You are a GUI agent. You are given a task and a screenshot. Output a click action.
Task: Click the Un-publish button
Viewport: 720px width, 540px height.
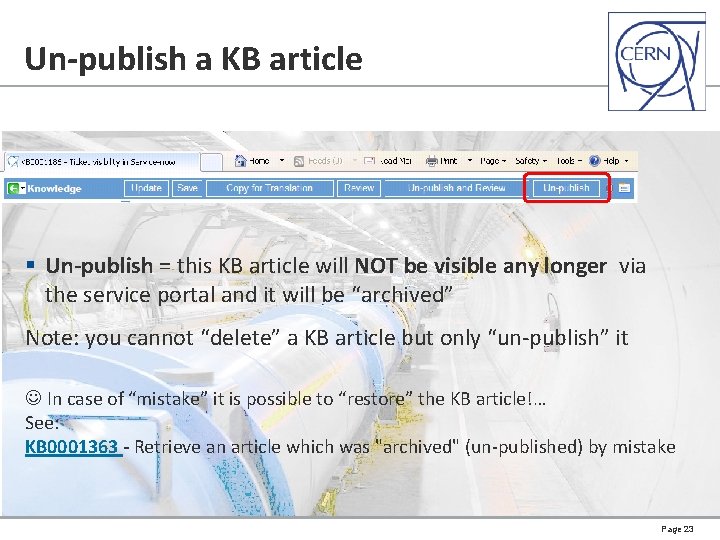coord(566,188)
